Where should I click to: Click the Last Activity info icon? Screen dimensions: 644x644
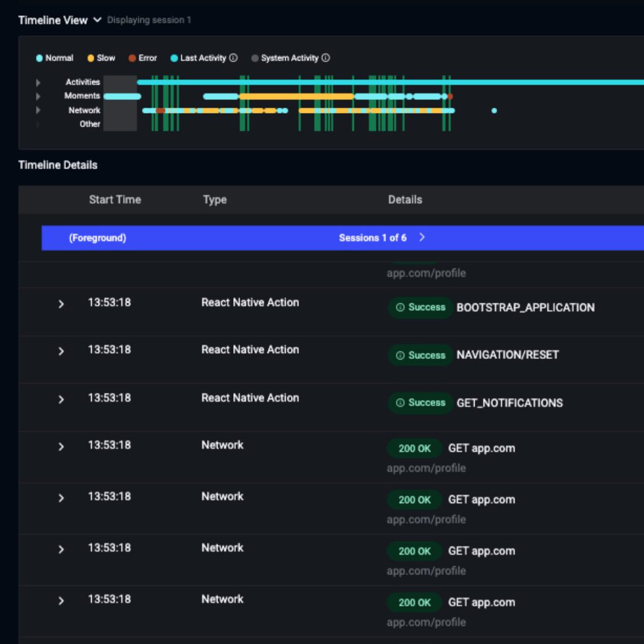(x=233, y=58)
